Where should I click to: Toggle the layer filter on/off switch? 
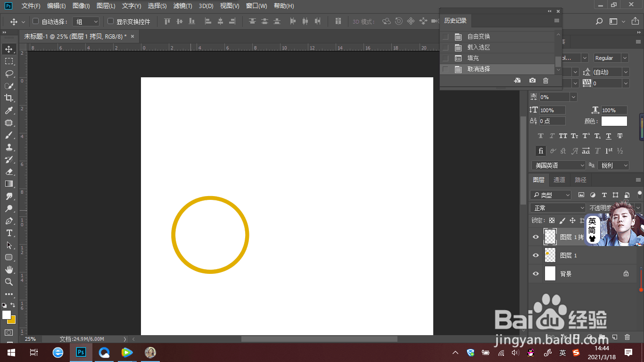pos(640,193)
